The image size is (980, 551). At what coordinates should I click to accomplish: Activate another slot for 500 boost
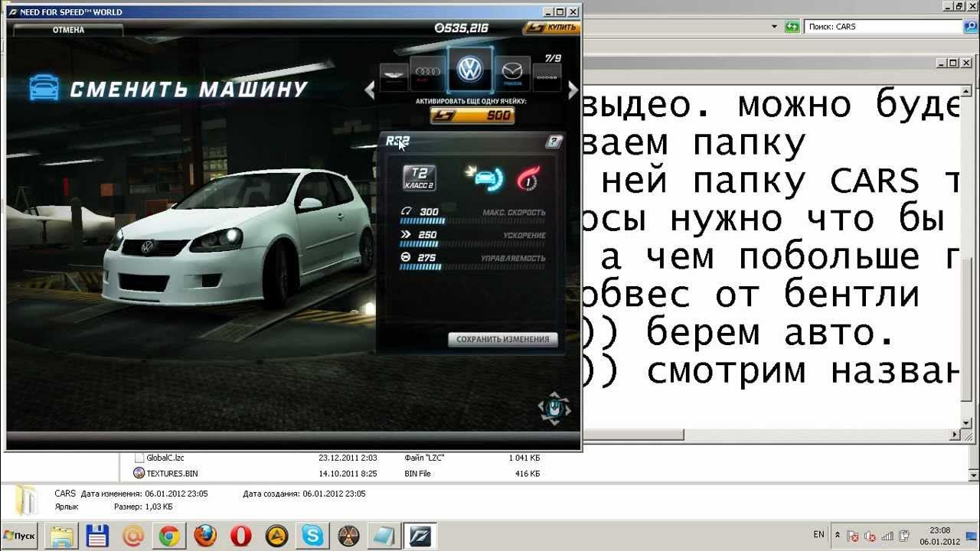coord(472,116)
